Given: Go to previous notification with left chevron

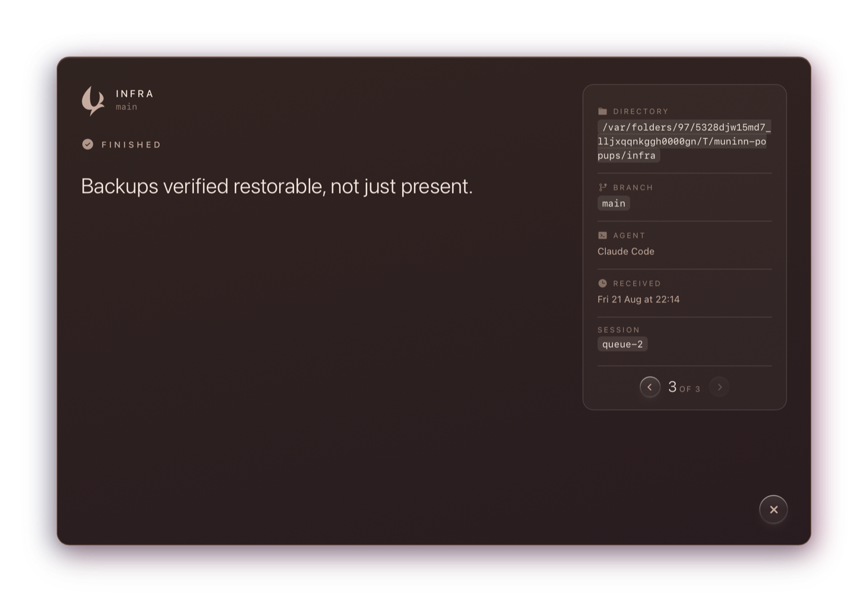Looking at the screenshot, I should tap(650, 387).
